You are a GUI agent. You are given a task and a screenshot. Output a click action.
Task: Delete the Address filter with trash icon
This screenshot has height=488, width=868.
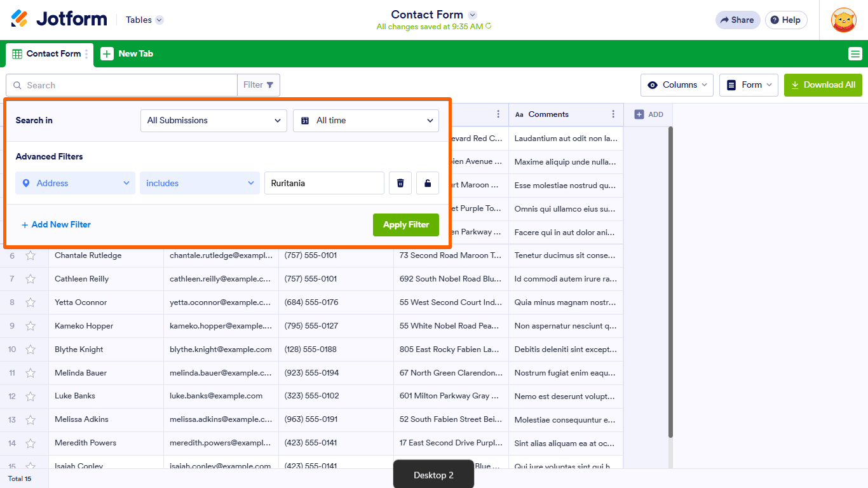point(400,183)
